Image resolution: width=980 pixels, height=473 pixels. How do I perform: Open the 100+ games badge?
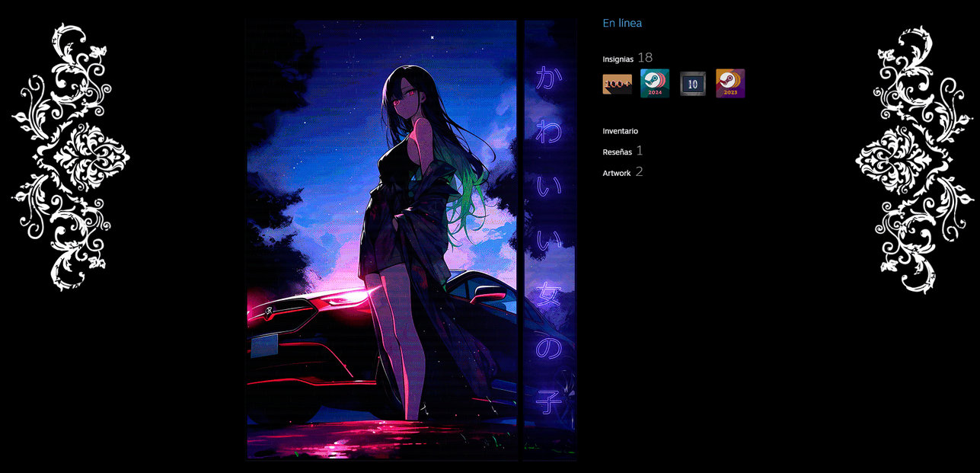(x=617, y=84)
